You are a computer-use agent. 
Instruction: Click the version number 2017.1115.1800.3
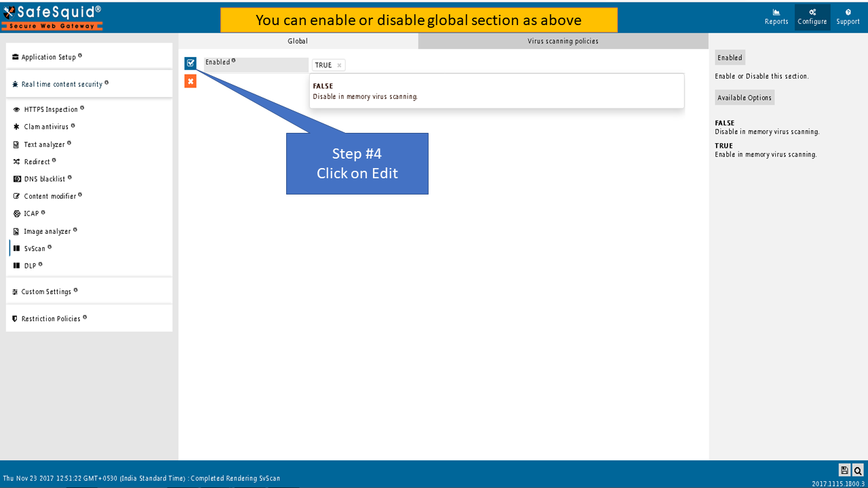(x=838, y=483)
